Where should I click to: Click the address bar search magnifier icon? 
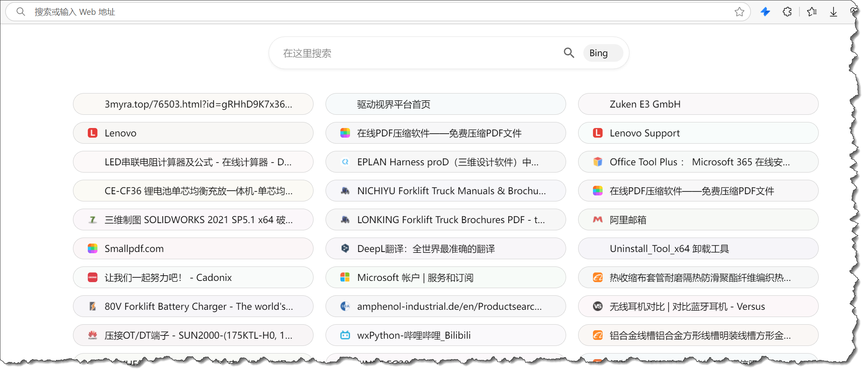coord(20,12)
